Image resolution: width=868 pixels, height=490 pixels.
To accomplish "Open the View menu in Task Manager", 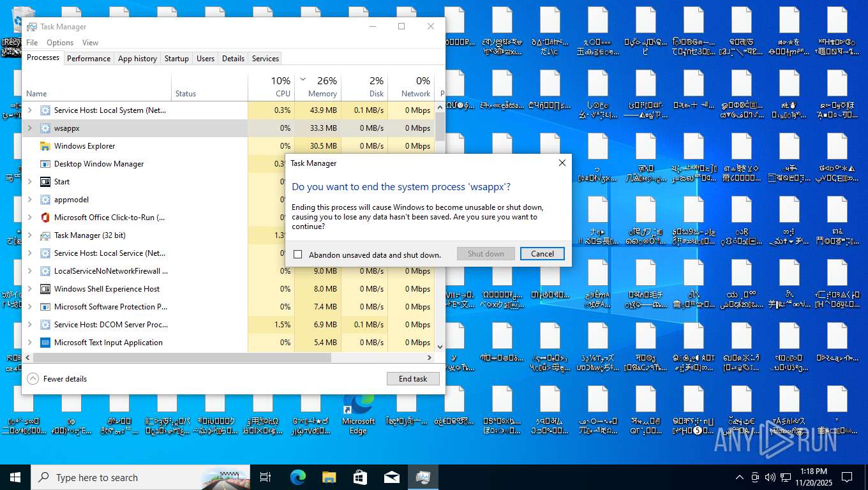I will point(90,43).
